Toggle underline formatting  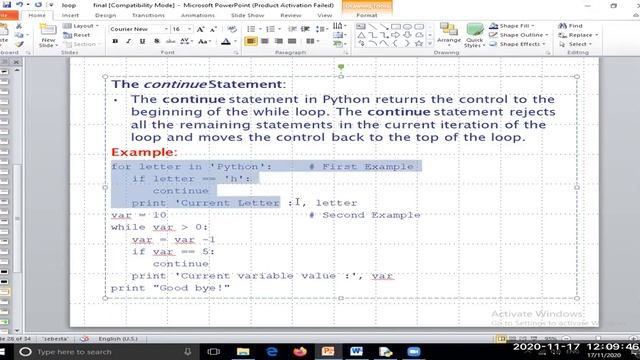142,41
